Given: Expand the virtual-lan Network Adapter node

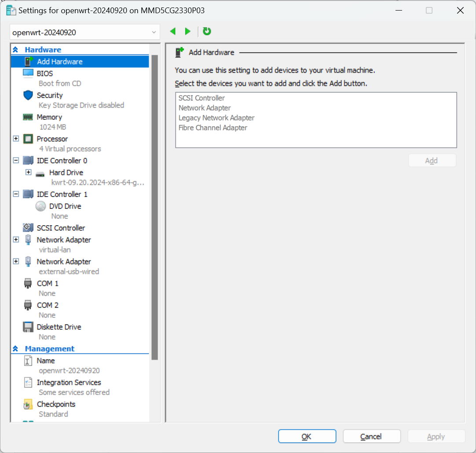Looking at the screenshot, I should (16, 240).
